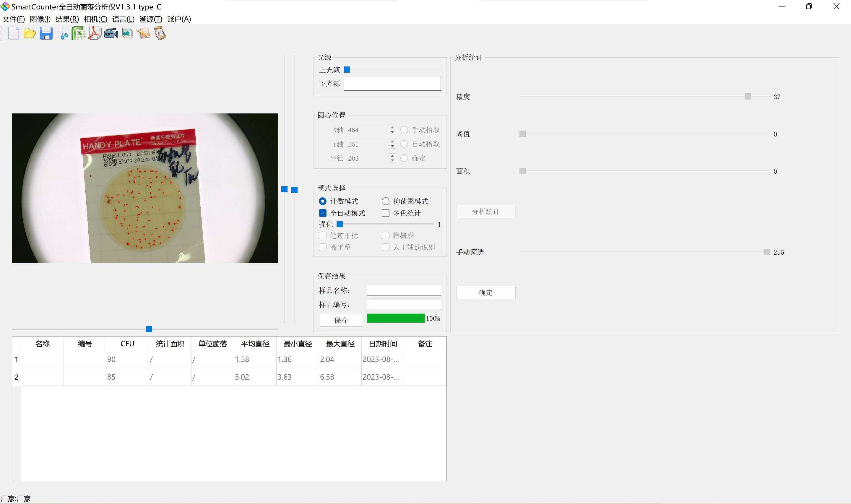851x504 pixels.
Task: Export report with PDF icon
Action: [x=95, y=33]
